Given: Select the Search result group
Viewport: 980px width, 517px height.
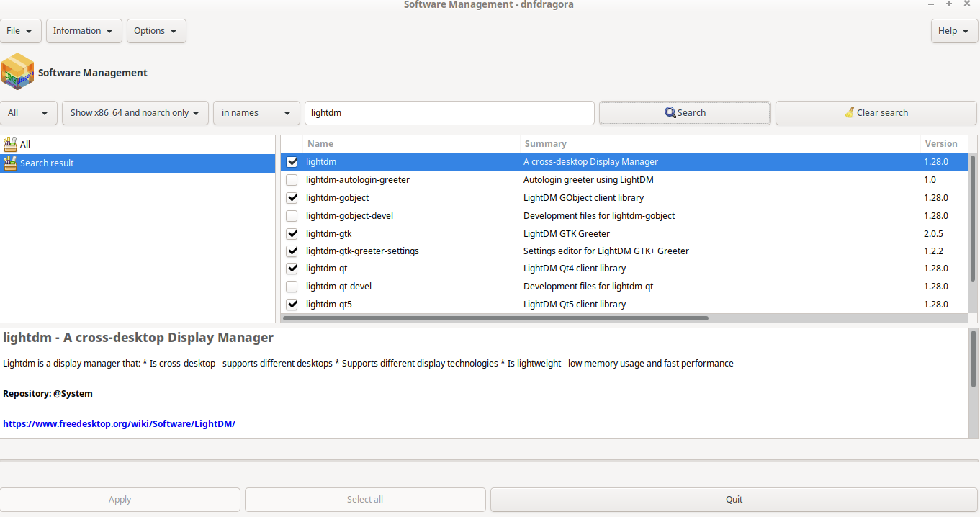Looking at the screenshot, I should coord(138,163).
